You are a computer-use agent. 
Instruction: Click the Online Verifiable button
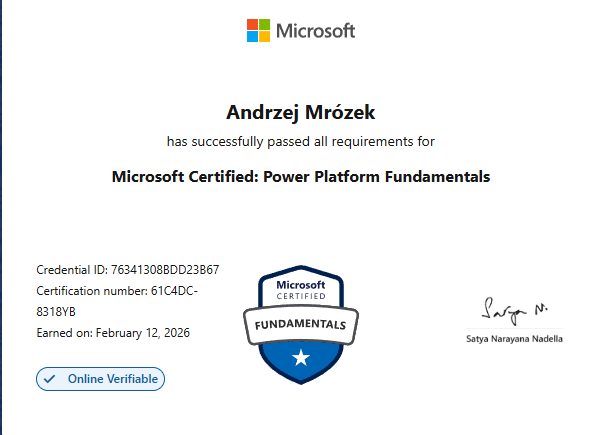(x=101, y=379)
